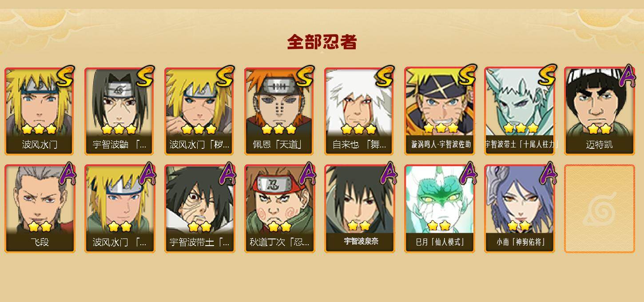Click the A rank badge on 飞段 card
The image size is (644, 302).
click(68, 174)
